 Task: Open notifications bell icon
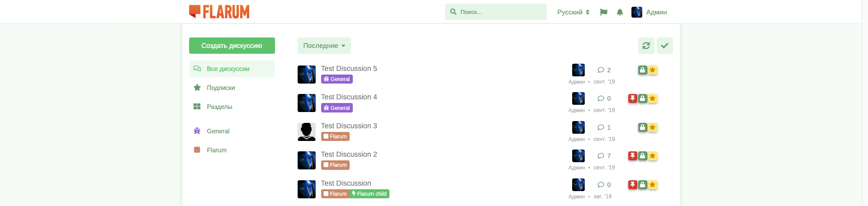(x=620, y=12)
